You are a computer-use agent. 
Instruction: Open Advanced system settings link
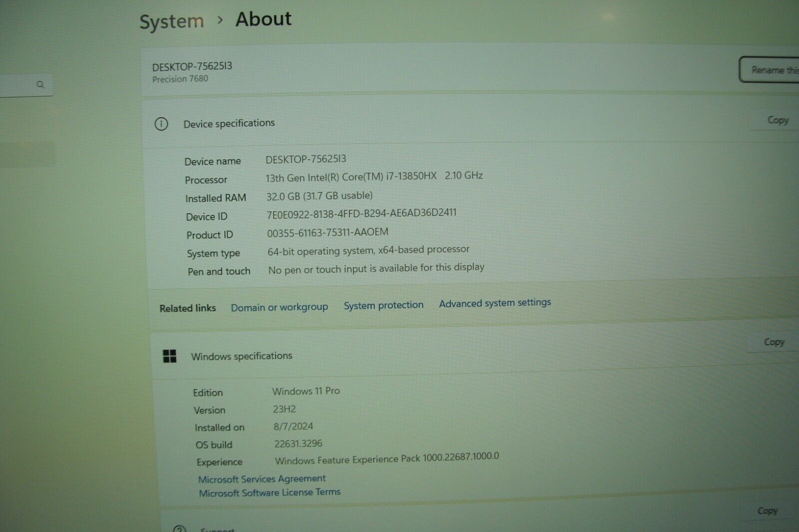pos(495,302)
